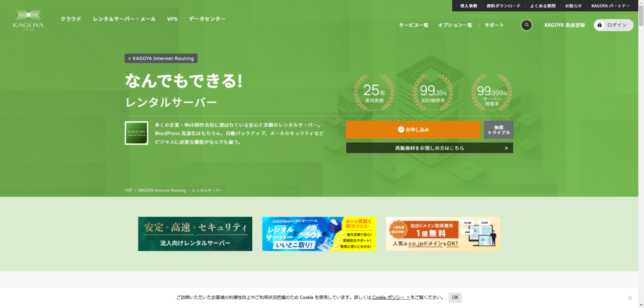Click レンタルサーバー in the breadcrumb

pos(208,190)
